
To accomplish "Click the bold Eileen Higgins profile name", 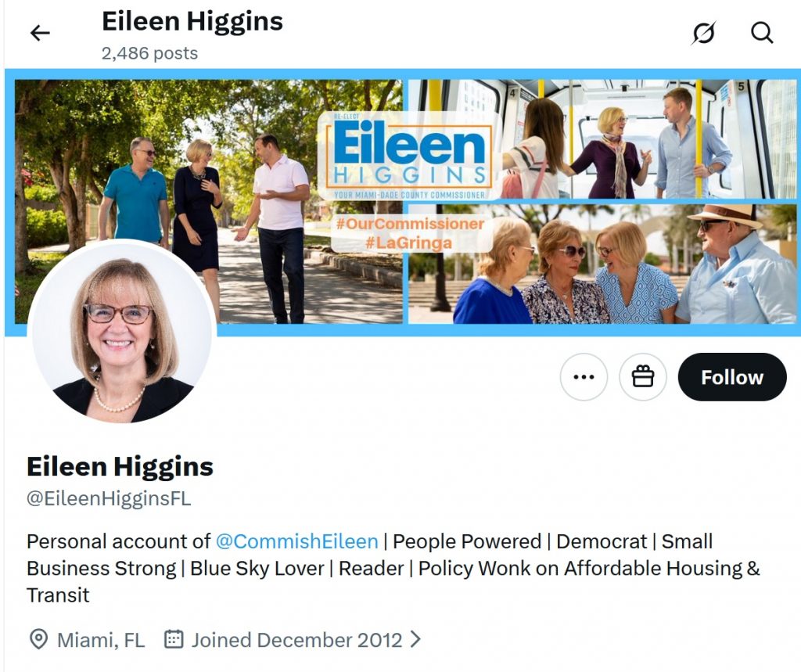I will (x=120, y=466).
